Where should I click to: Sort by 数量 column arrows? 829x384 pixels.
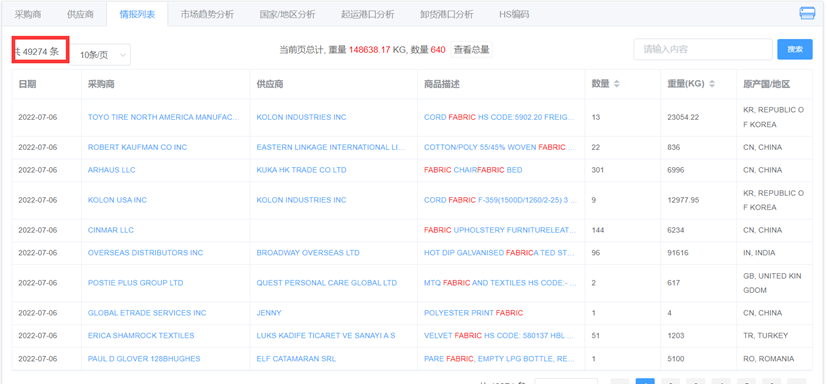(x=616, y=84)
